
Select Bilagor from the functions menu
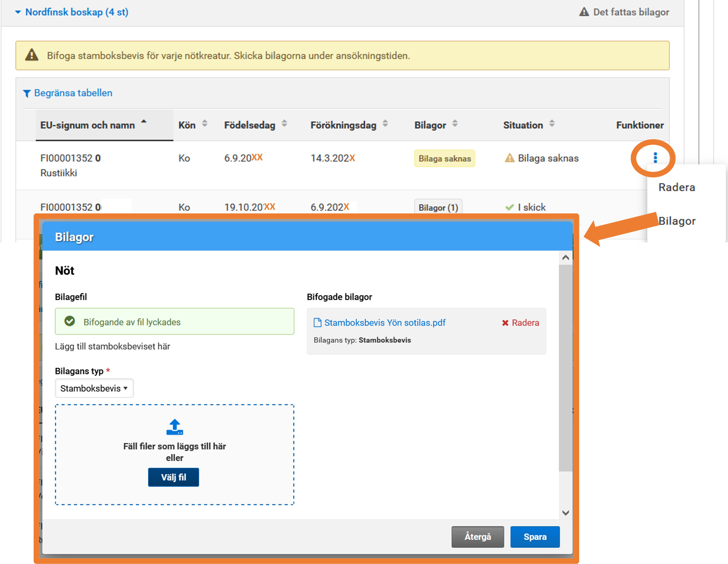pos(677,221)
